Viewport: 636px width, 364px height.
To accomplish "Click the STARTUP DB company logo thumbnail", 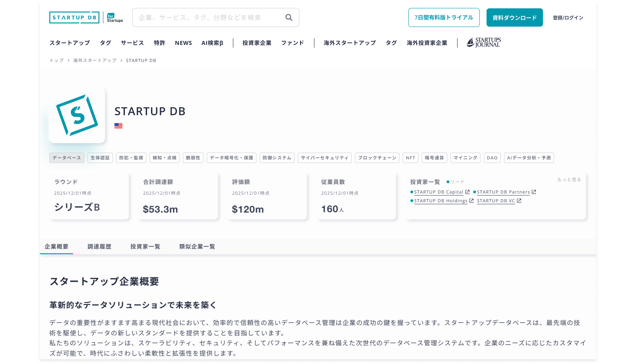I will pos(77,115).
